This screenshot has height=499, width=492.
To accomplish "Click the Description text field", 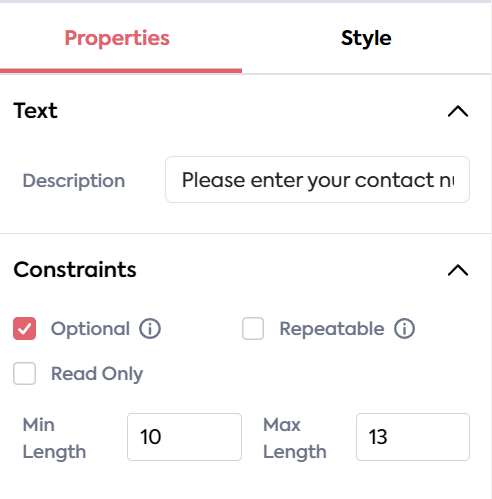I will (317, 180).
